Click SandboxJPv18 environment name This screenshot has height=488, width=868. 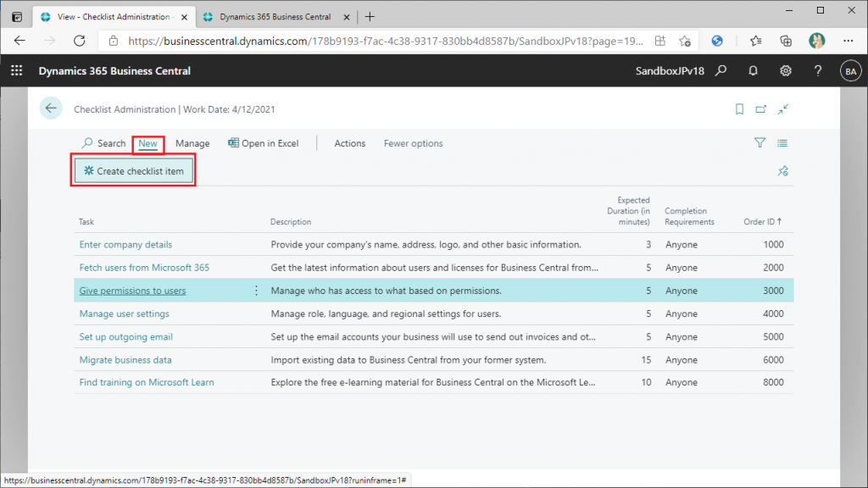[670, 71]
